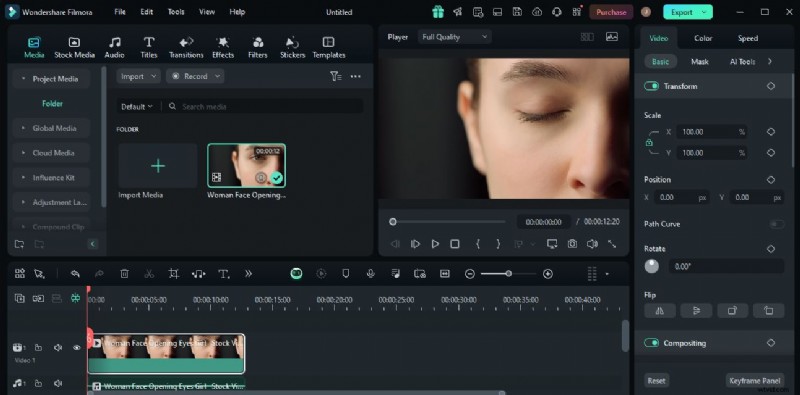Open the Stock Media library

point(74,47)
